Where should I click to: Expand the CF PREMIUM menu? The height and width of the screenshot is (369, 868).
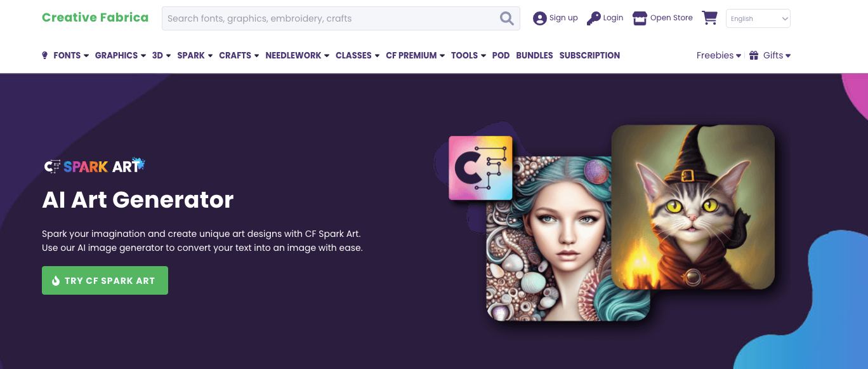click(x=416, y=55)
